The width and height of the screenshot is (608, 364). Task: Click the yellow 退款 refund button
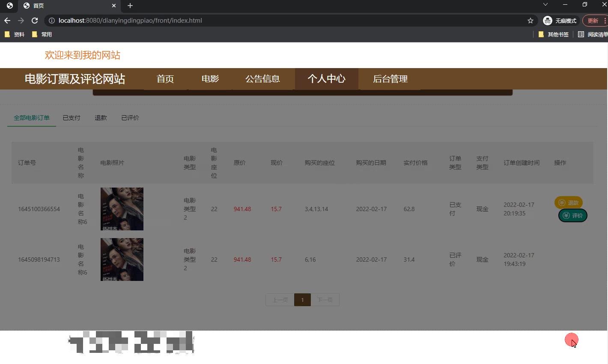point(569,203)
